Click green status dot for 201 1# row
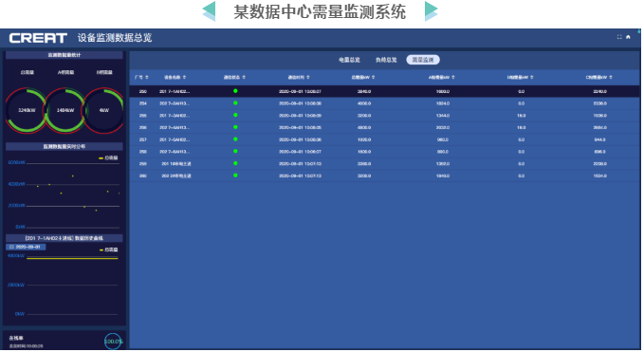The height and width of the screenshot is (352, 644). (235, 163)
